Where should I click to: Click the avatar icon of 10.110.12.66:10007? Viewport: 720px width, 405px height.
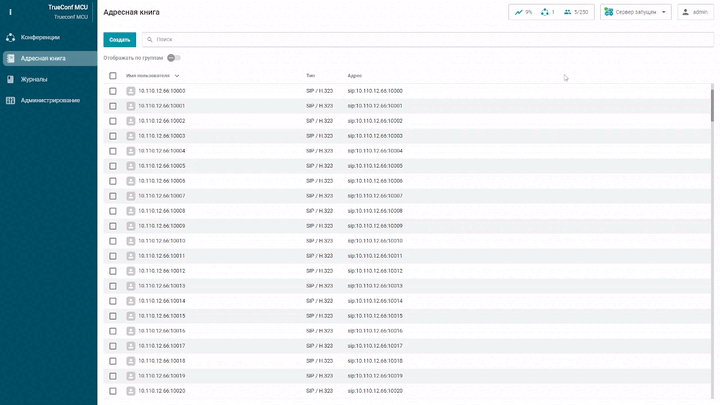131,196
